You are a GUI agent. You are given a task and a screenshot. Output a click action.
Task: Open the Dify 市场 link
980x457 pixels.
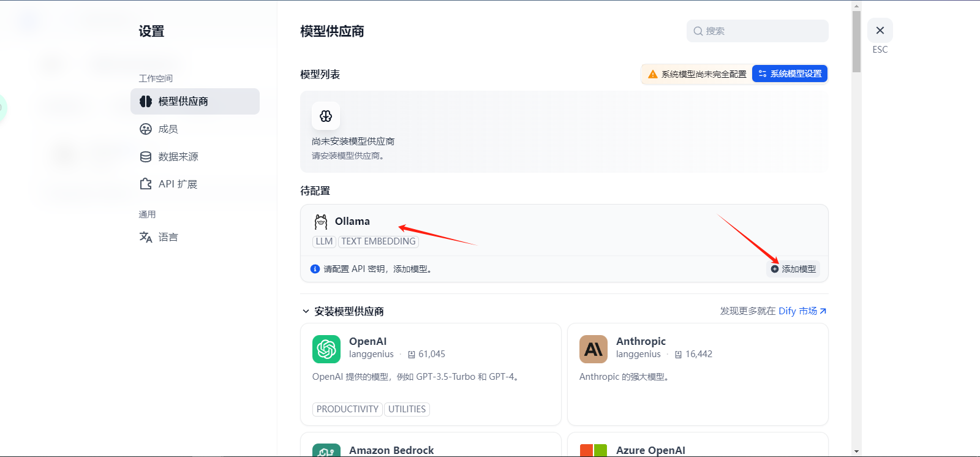click(x=802, y=311)
